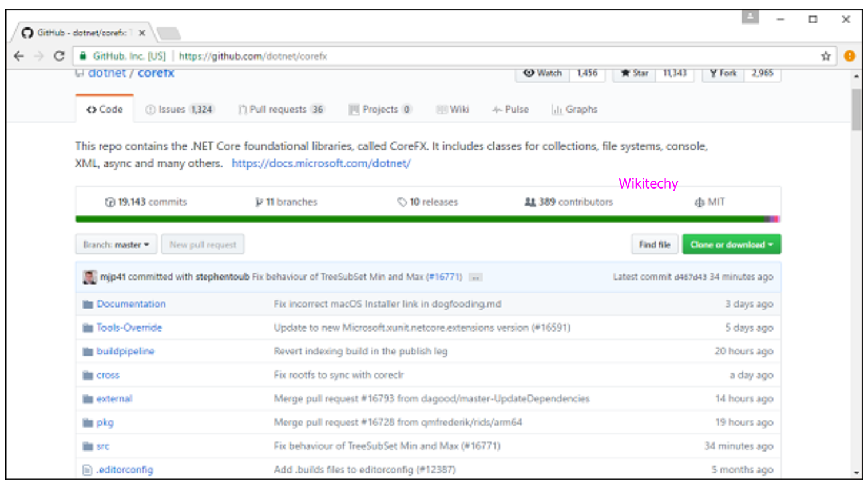Click the orange browser alert icon
The width and height of the screenshot is (868, 487).
(x=849, y=56)
